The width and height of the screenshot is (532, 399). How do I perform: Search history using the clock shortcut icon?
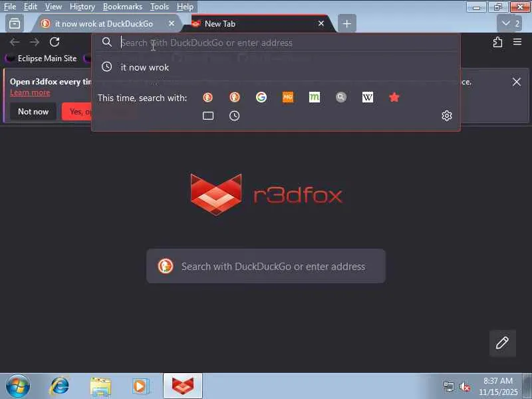(x=234, y=116)
